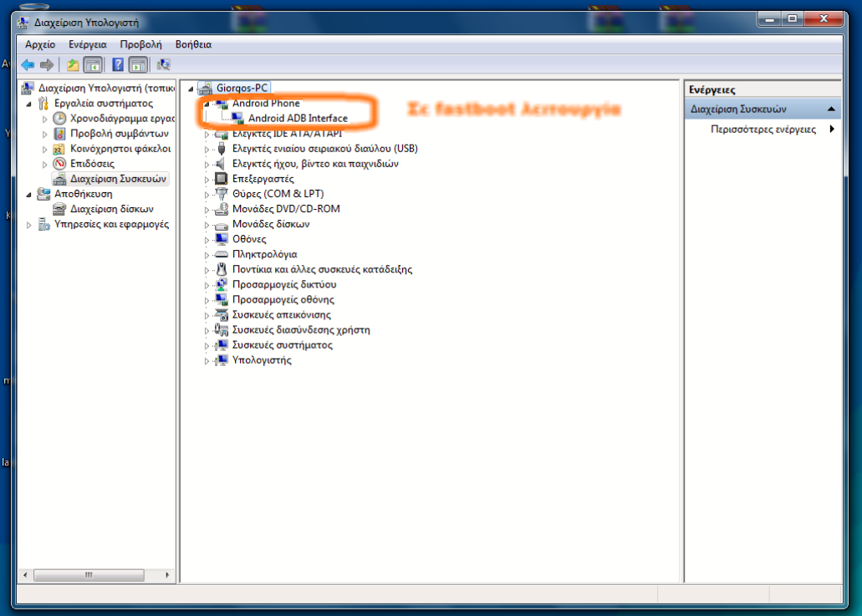Select Διαχείριση δίσκων tree item

click(111, 209)
